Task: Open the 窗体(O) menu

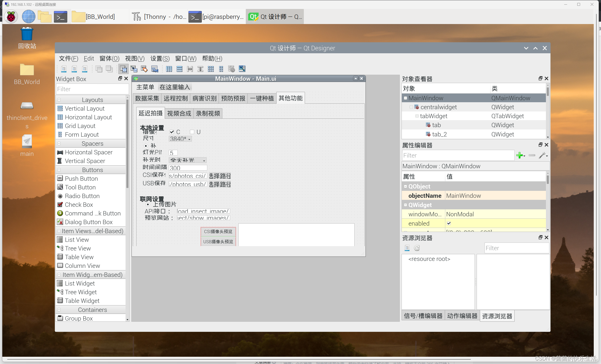Action: [109, 58]
